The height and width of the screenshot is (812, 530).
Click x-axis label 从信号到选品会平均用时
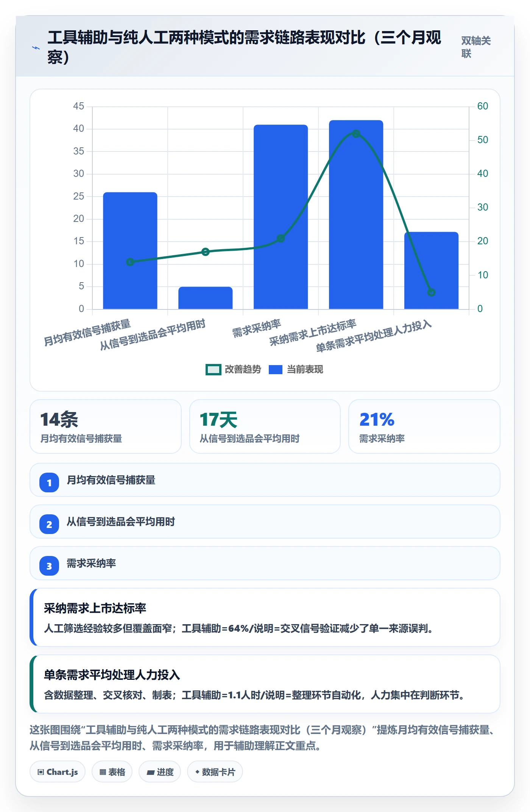(x=153, y=334)
